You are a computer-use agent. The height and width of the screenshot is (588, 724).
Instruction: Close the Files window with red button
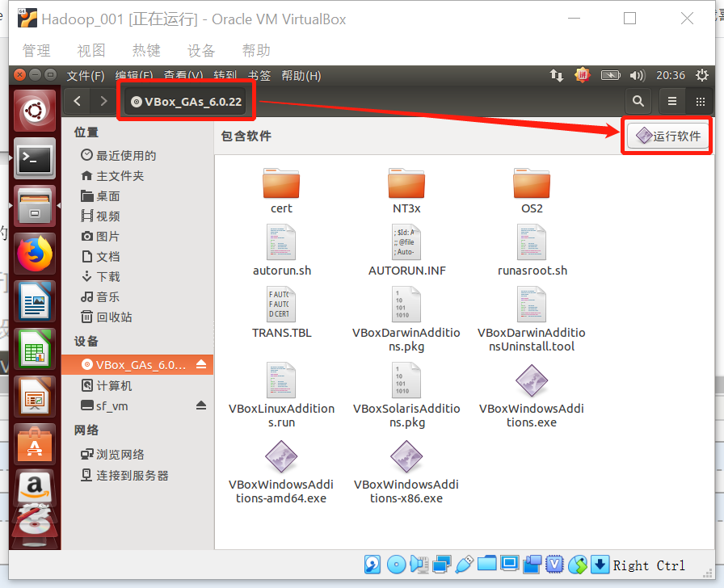(x=19, y=74)
